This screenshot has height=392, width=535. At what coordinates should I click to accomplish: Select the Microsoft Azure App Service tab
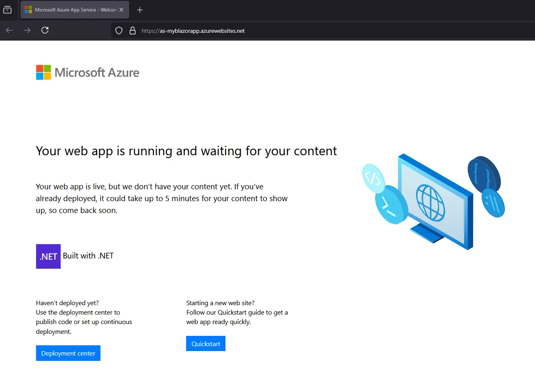[x=75, y=10]
